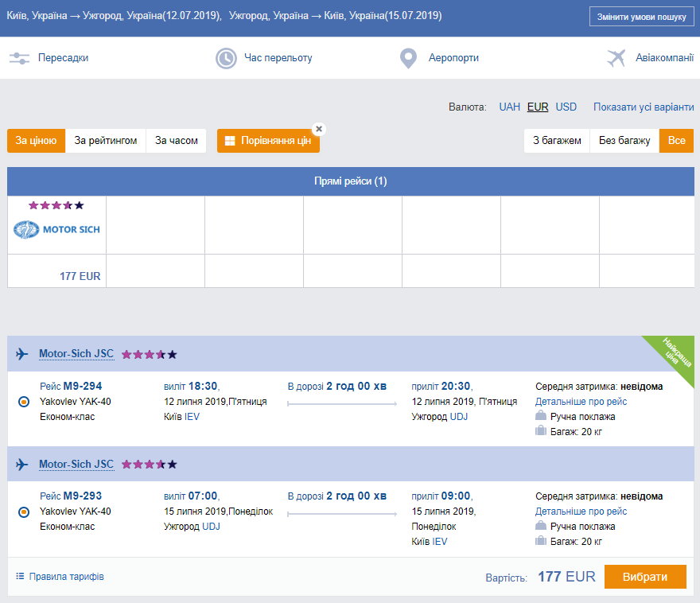Show Все baggage options
700x603 pixels.
(x=676, y=141)
